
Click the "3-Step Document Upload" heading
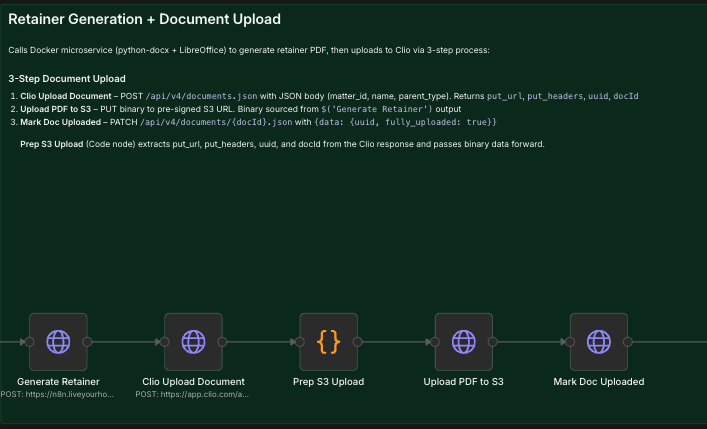tap(67, 78)
